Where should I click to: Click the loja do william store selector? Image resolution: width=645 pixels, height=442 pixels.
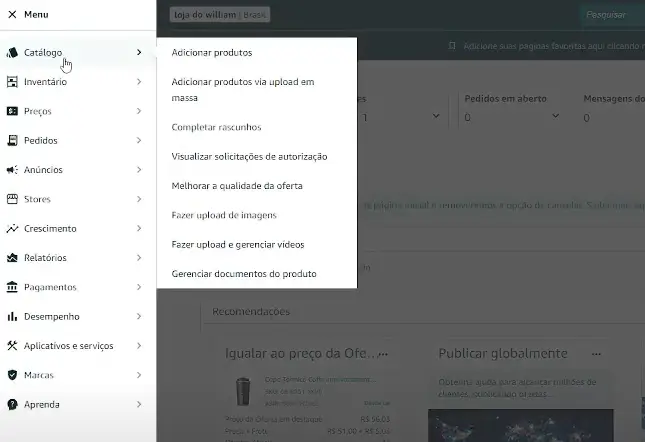coord(220,15)
